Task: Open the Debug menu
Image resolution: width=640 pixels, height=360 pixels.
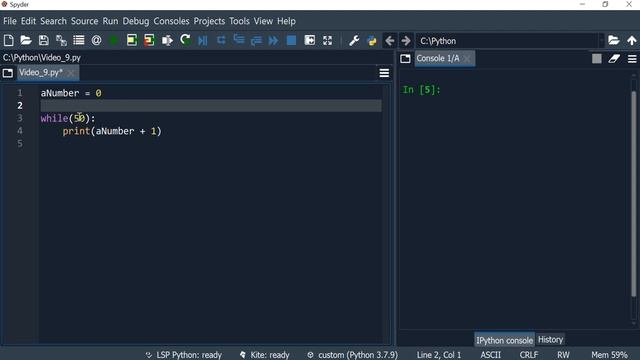Action: [x=136, y=21]
